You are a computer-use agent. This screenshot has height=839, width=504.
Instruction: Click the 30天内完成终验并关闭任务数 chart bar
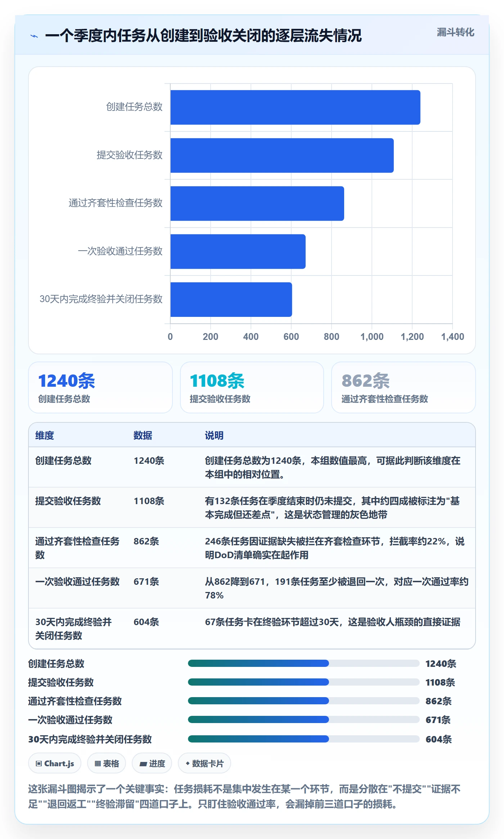(231, 300)
